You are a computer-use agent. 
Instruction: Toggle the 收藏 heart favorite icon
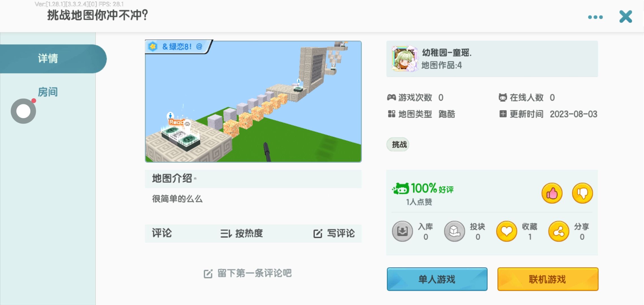507,231
